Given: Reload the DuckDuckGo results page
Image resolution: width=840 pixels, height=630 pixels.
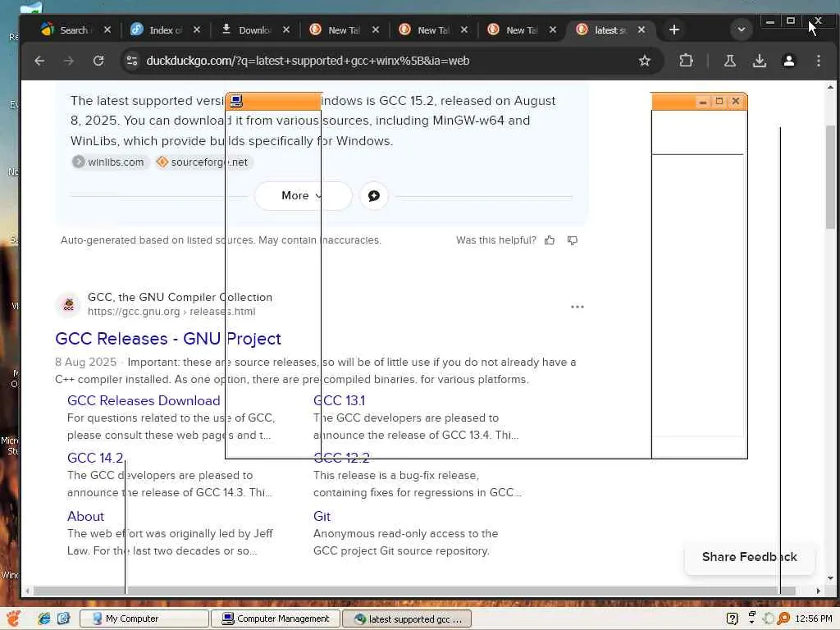Looking at the screenshot, I should 98,61.
